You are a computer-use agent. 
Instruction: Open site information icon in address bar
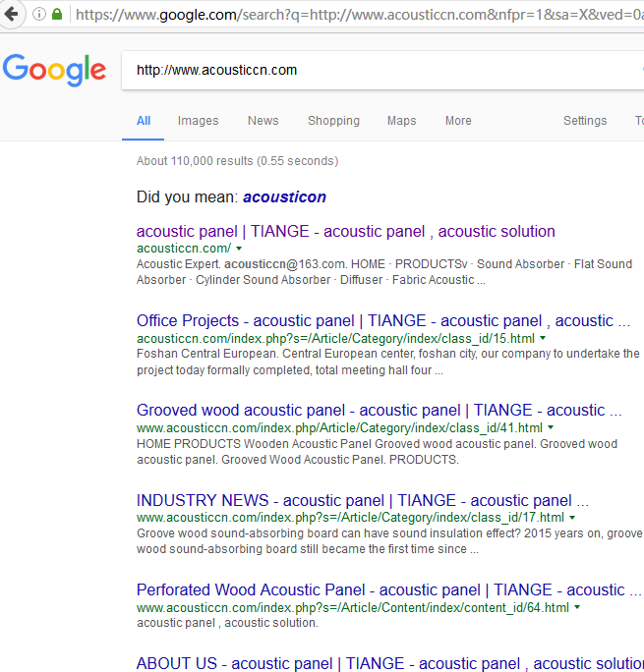pyautogui.click(x=39, y=15)
